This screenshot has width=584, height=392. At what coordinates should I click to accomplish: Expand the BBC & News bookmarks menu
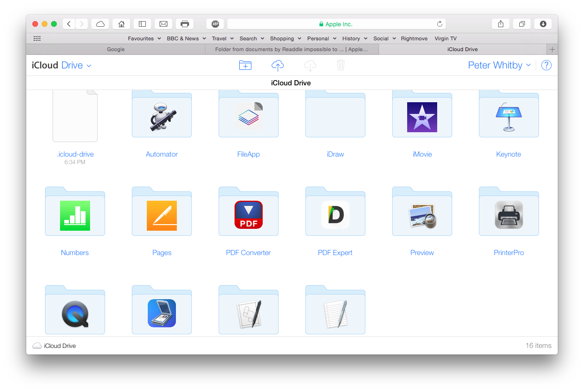(186, 38)
